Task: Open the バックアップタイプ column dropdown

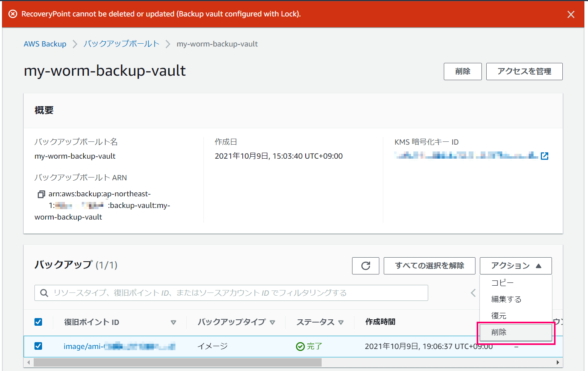Action: pos(273,322)
